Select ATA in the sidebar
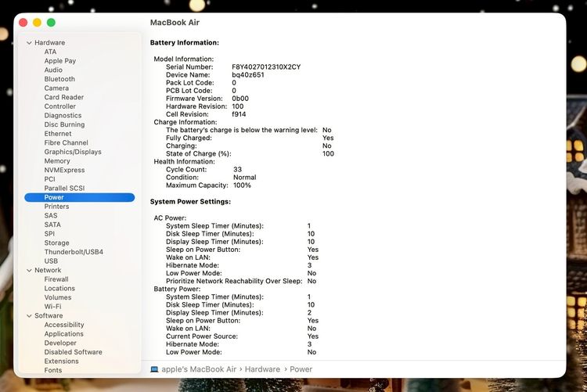The image size is (587, 392). [x=50, y=52]
